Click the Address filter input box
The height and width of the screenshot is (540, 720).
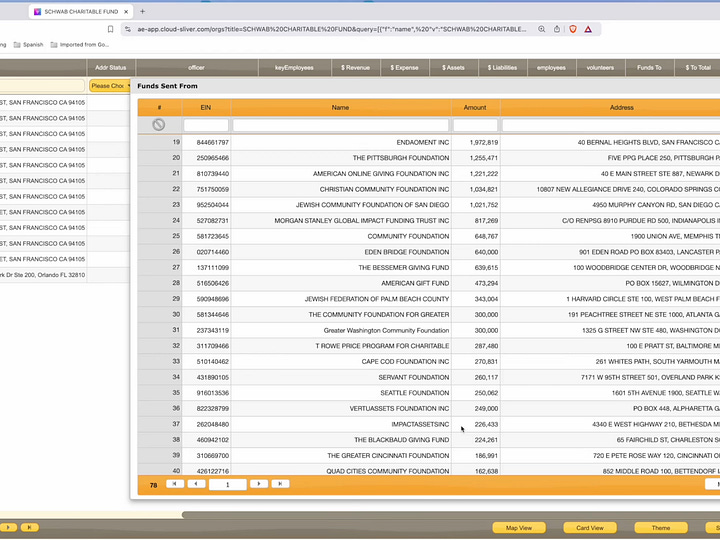point(611,125)
